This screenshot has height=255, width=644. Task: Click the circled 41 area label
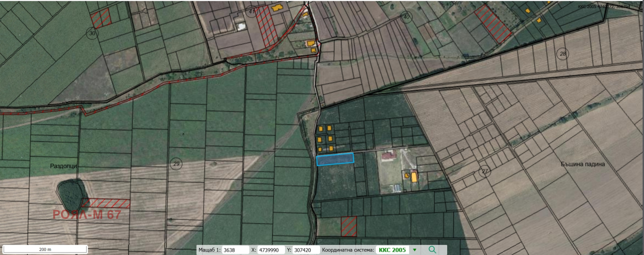click(x=252, y=12)
